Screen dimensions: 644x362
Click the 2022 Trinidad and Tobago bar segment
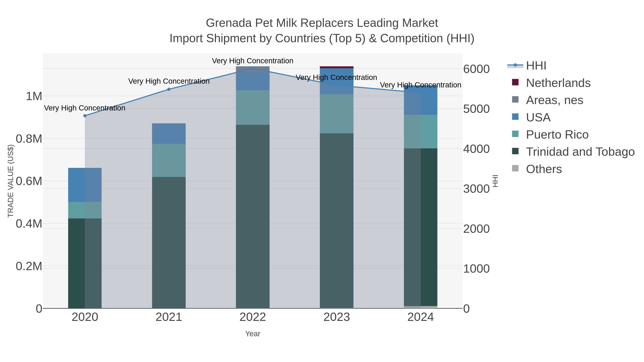[253, 217]
